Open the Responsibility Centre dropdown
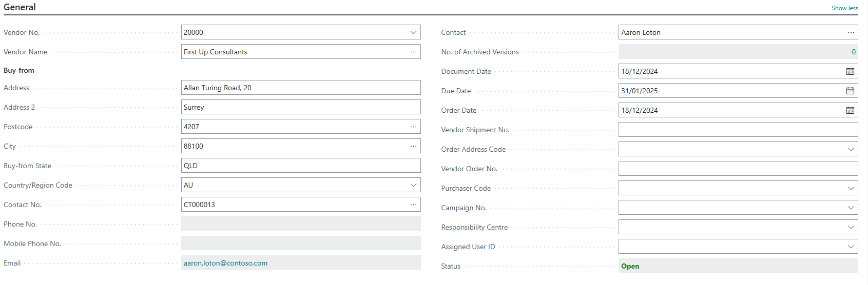868x285 pixels. [851, 227]
